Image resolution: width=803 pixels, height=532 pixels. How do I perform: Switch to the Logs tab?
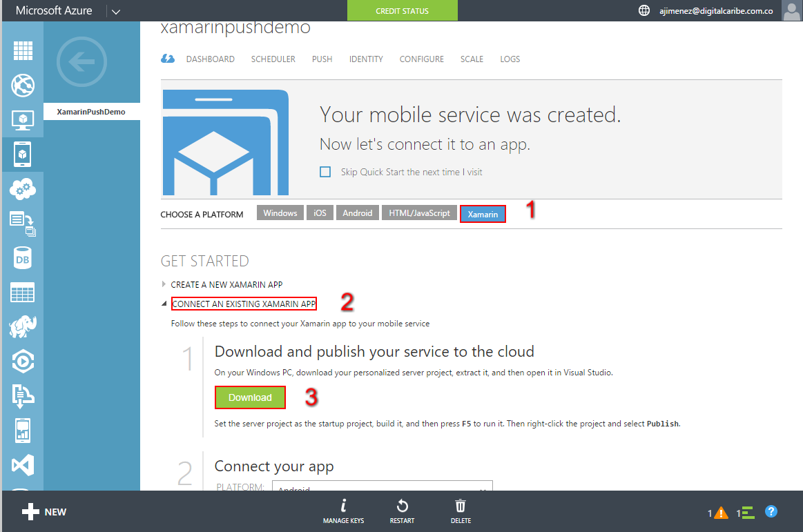[510, 59]
